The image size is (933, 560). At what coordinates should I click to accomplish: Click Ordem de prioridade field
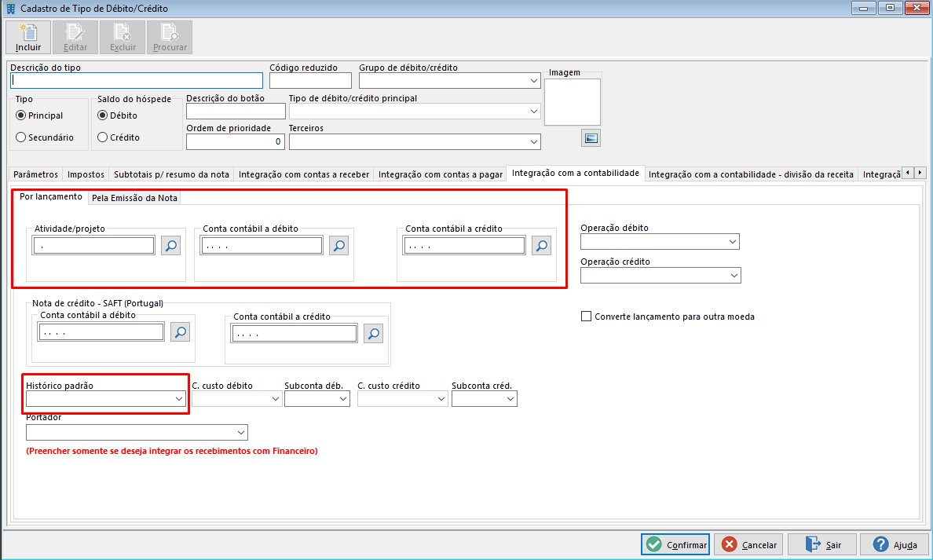(x=236, y=141)
